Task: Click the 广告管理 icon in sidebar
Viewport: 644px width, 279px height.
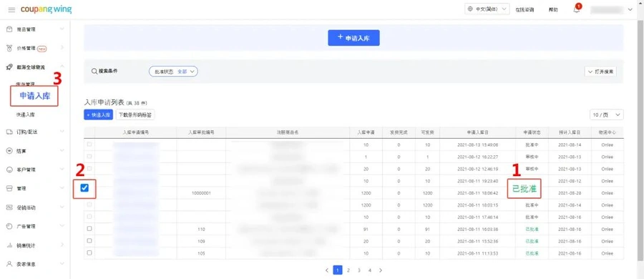Action: pos(9,226)
